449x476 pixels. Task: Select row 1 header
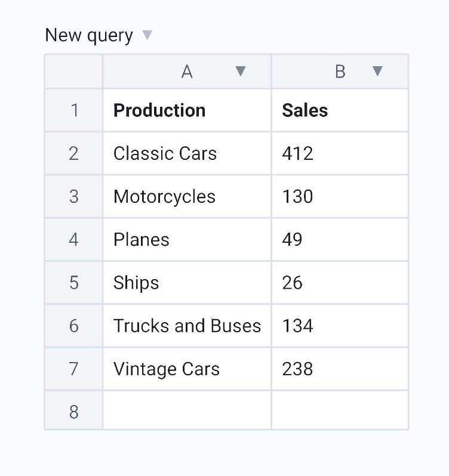(74, 110)
